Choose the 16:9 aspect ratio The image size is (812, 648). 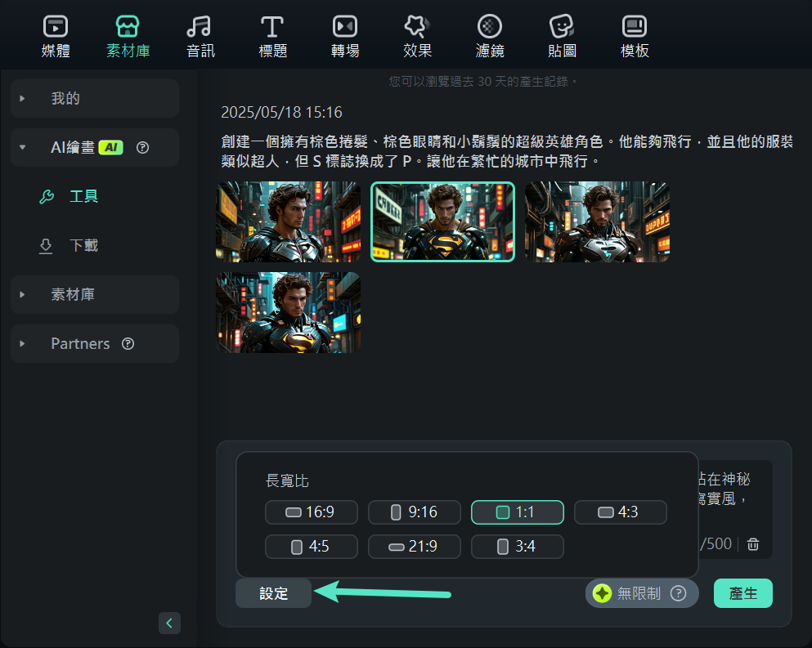[x=312, y=512]
